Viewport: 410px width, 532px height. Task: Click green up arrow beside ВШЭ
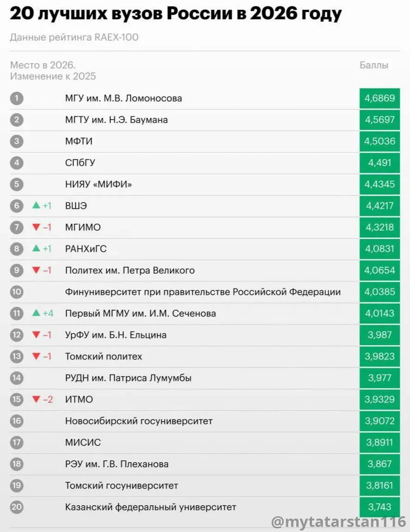coord(37,205)
